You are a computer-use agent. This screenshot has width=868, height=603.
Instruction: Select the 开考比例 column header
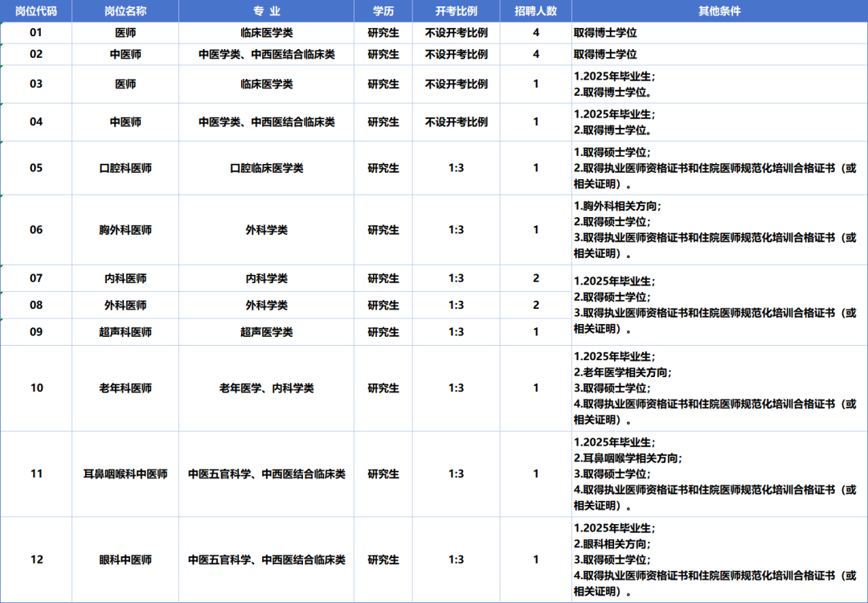point(456,11)
